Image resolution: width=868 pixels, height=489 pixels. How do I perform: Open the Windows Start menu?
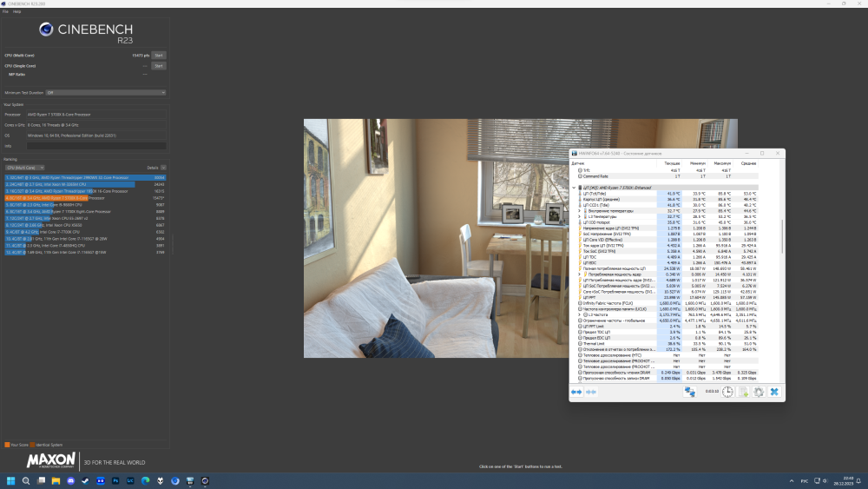(x=12, y=480)
